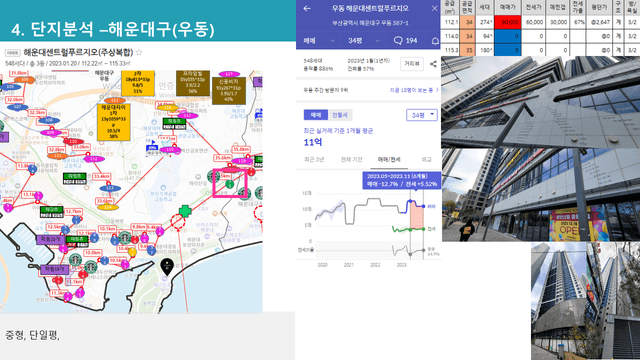Open the street-level photo with OPEN banner

540,195
